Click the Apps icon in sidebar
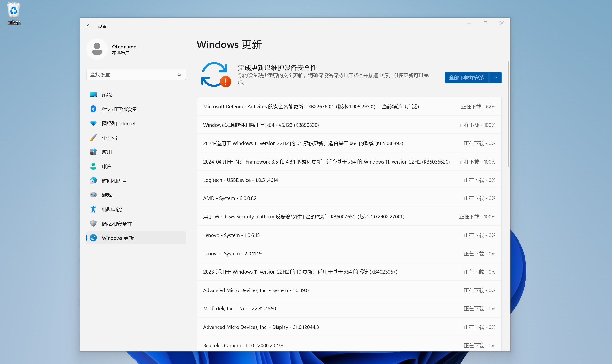Screen dimensions: 612x364 point(93,152)
